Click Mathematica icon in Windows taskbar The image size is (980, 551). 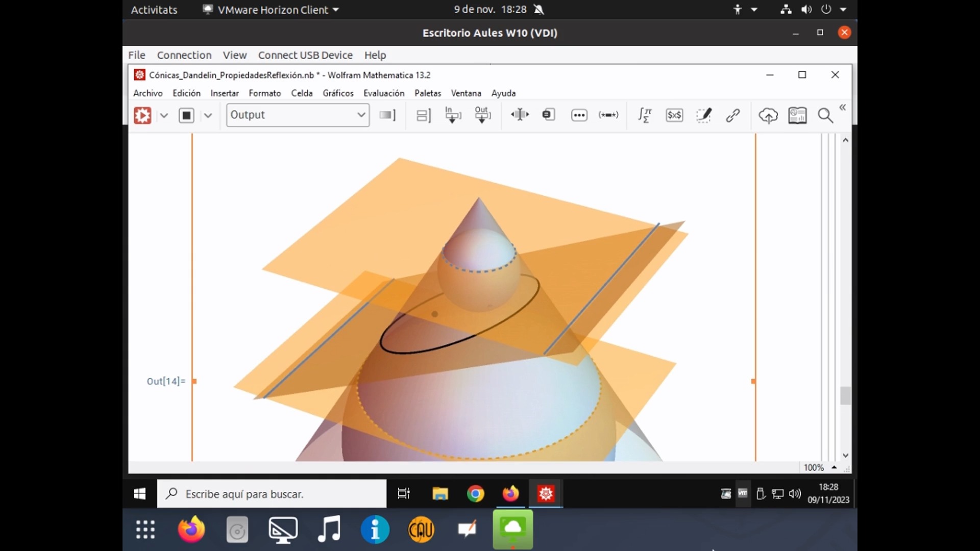[x=546, y=493]
